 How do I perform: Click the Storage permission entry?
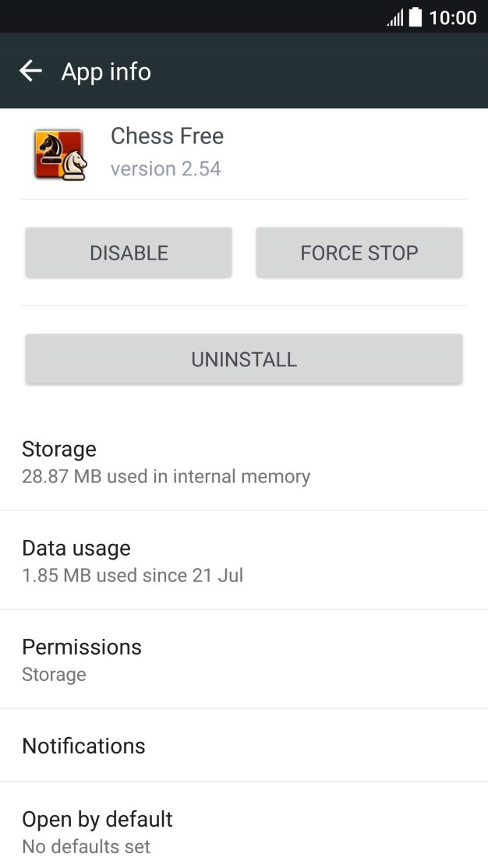(54, 675)
